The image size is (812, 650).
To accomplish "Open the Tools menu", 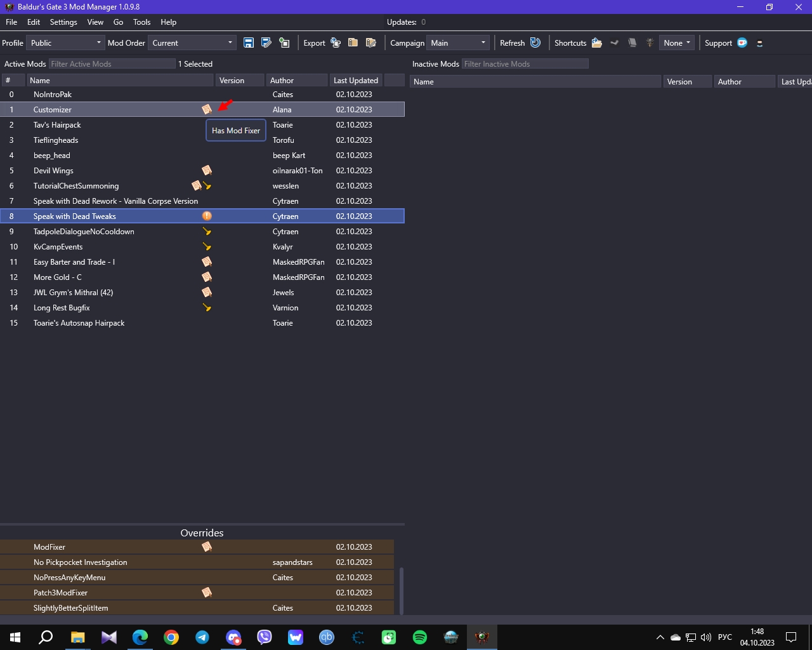I will pyautogui.click(x=142, y=22).
